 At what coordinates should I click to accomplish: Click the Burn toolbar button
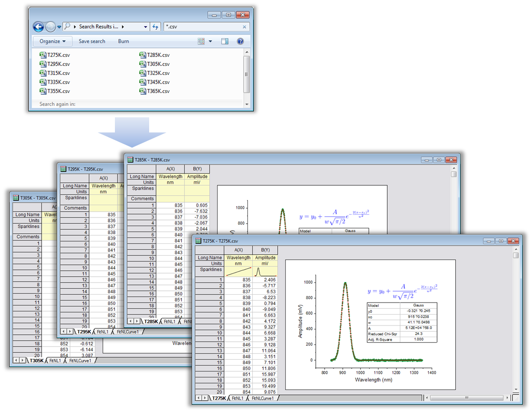(x=123, y=42)
